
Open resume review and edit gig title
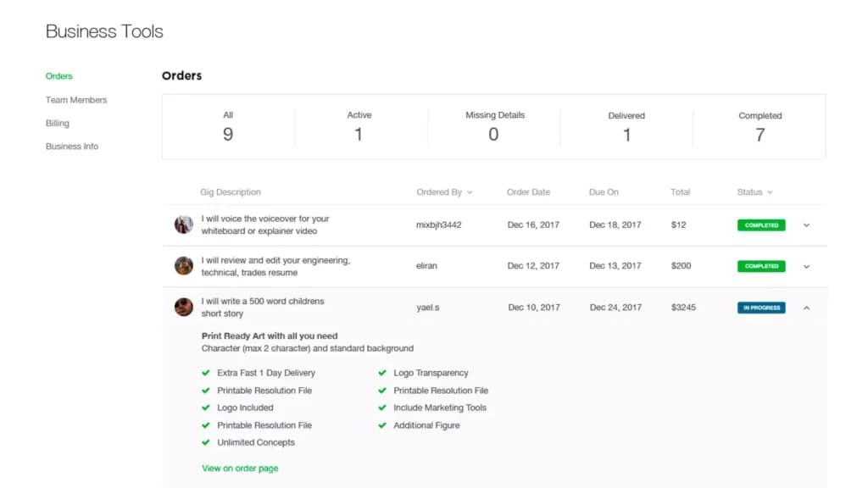[275, 267]
